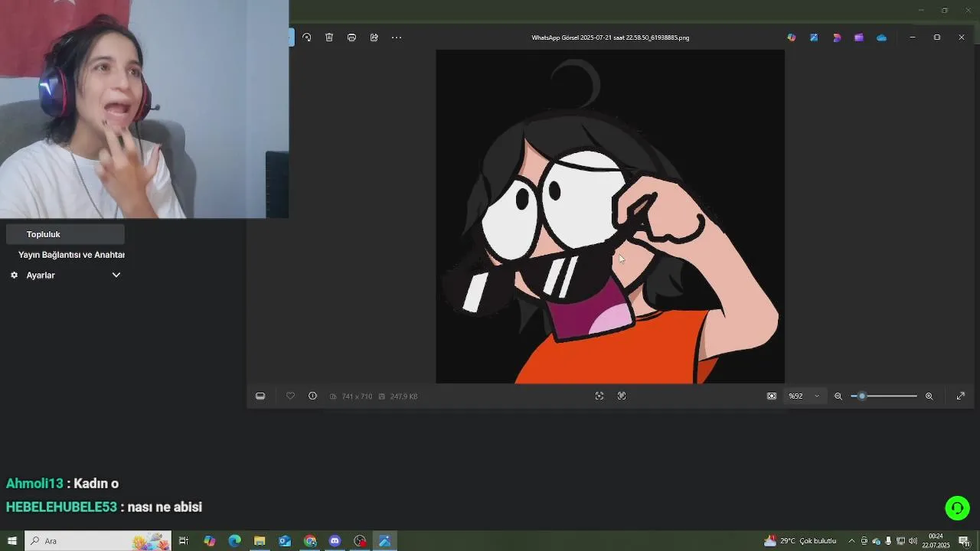This screenshot has height=551, width=980.
Task: Click the cartoon image in the viewer
Action: (610, 217)
